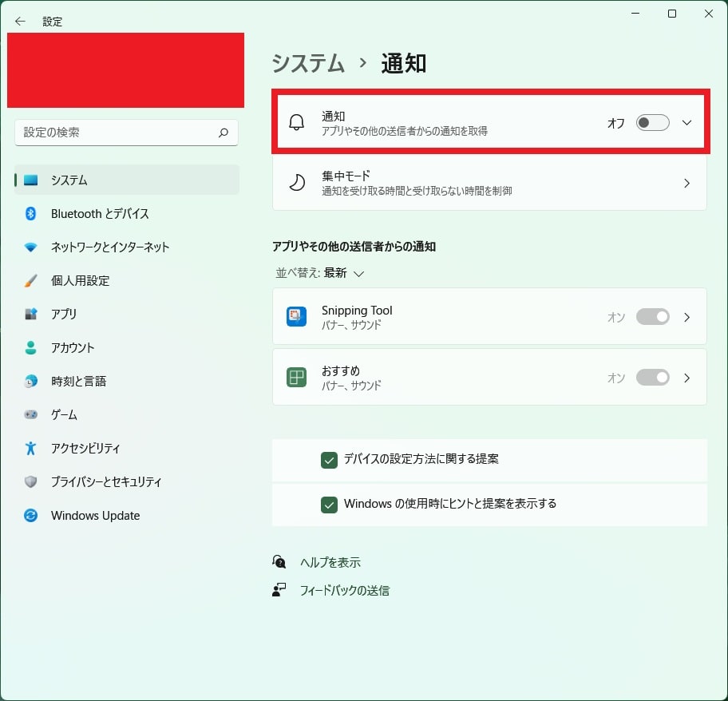Click the おすすめ green app icon
The height and width of the screenshot is (701, 728).
pos(296,377)
